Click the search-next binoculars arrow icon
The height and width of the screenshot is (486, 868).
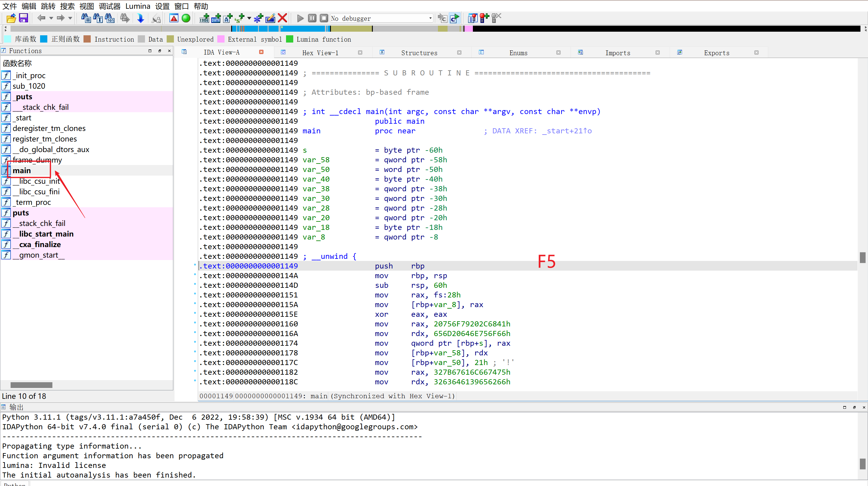(x=125, y=18)
